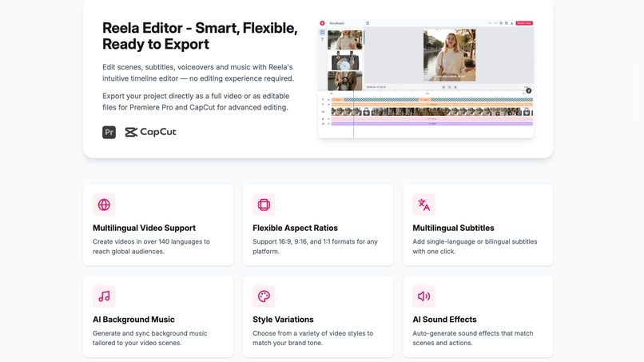The width and height of the screenshot is (644, 362).
Task: Click 'Add single-language or bilingual subtitles' text
Action: [x=475, y=247]
